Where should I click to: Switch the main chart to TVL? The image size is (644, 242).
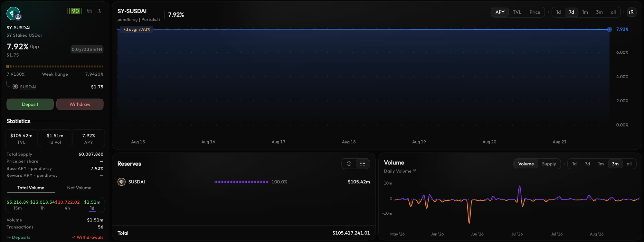[x=517, y=12]
